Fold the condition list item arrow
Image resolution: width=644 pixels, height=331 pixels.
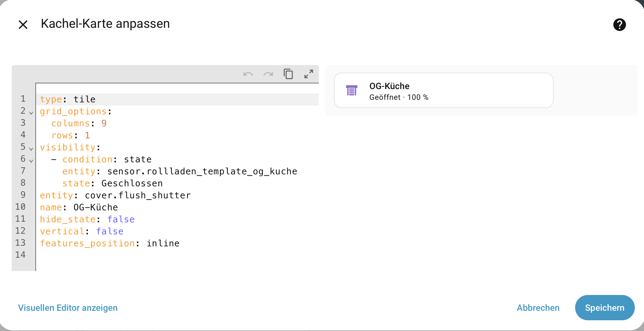pos(31,161)
